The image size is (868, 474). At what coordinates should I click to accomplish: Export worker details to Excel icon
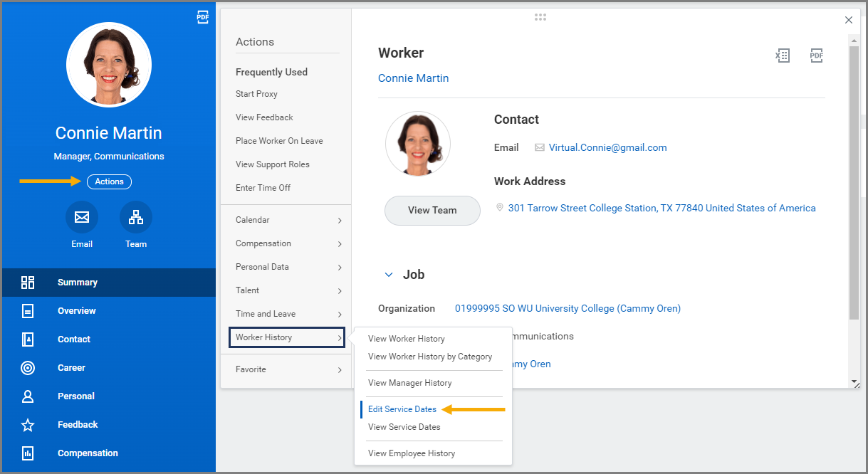[782, 56]
